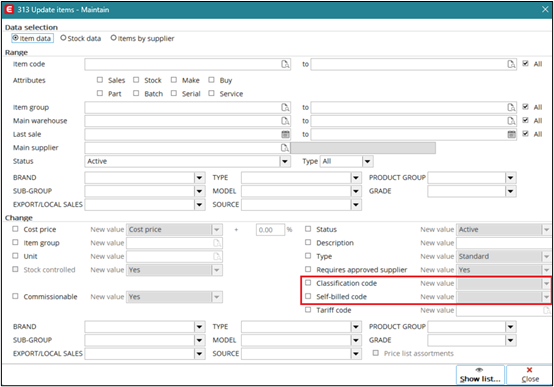This screenshot has width=554, height=387.
Task: Open the Main supplier browse icon
Action: [285, 148]
